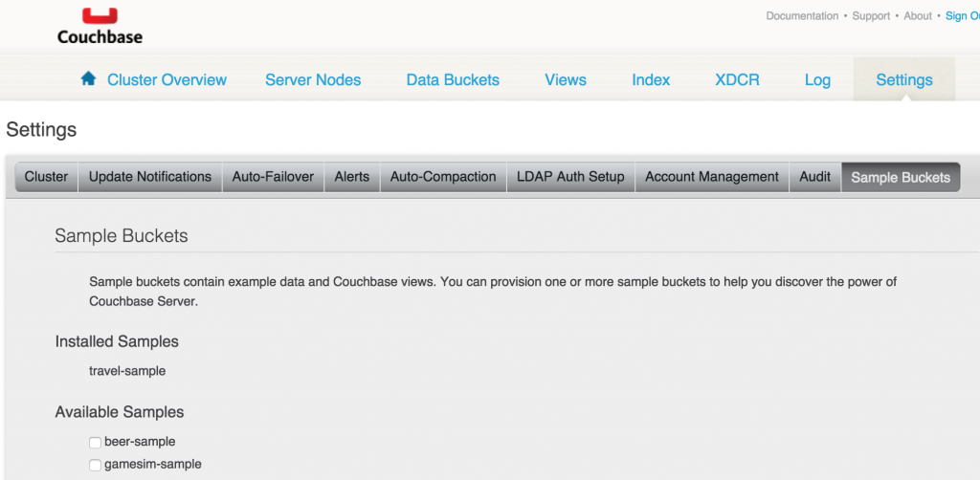Click the Settings page title
The image size is (980, 480).
41,130
